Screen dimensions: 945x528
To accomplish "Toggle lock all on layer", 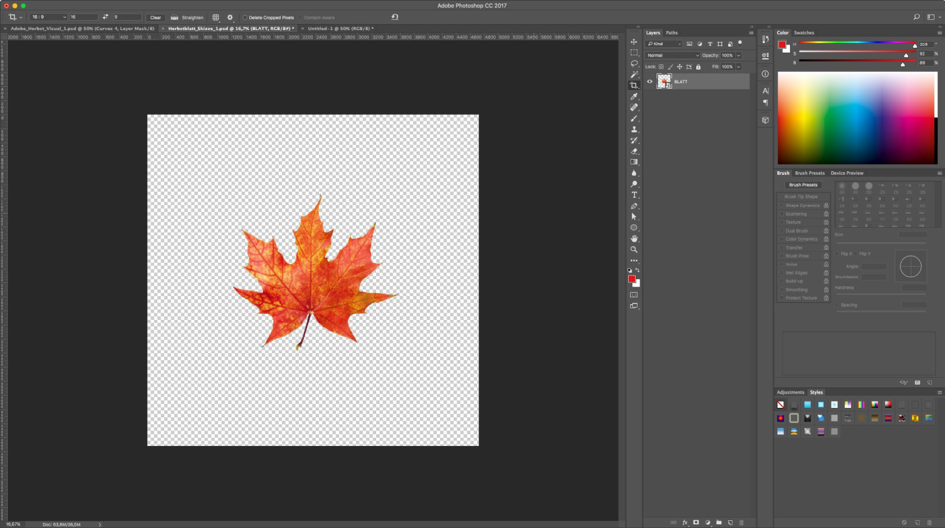I will [x=698, y=67].
